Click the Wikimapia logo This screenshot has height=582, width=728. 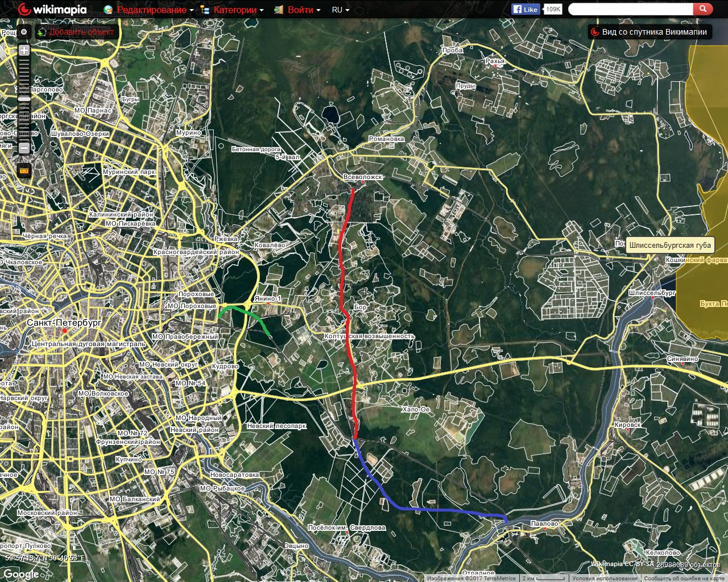point(52,10)
